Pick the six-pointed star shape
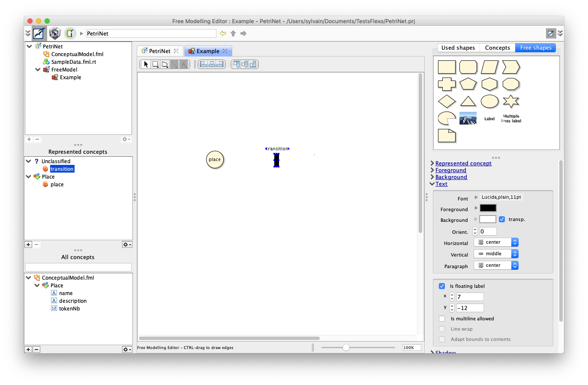588x385 pixels. click(511, 101)
